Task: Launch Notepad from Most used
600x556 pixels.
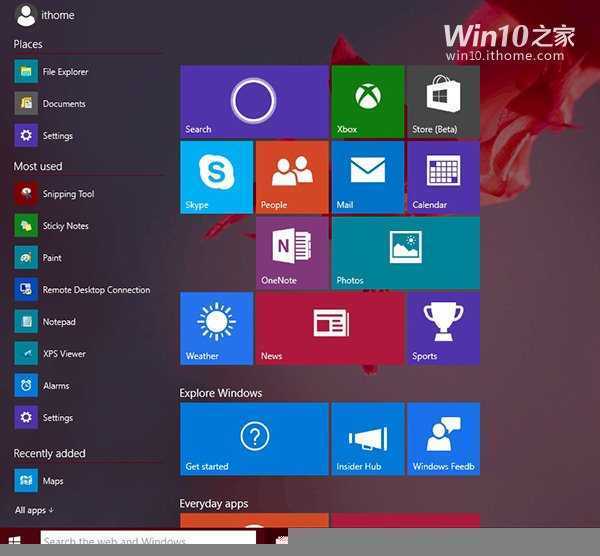Action: coord(45,321)
